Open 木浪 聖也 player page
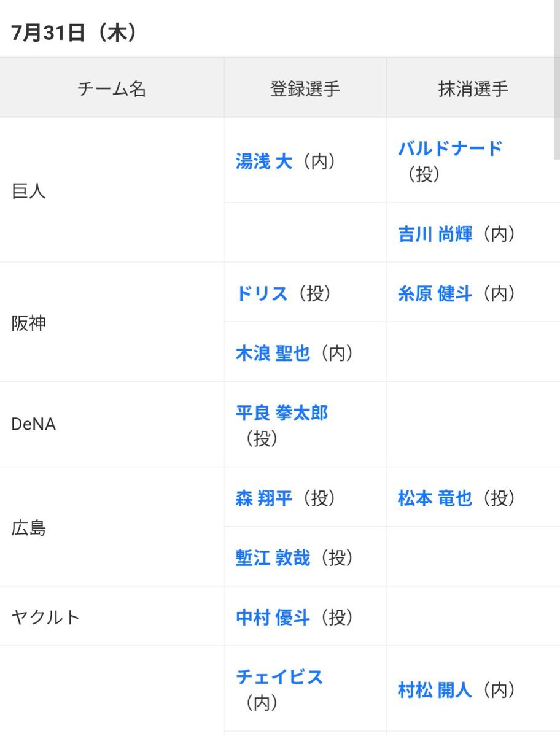The height and width of the screenshot is (736, 560). [x=273, y=353]
